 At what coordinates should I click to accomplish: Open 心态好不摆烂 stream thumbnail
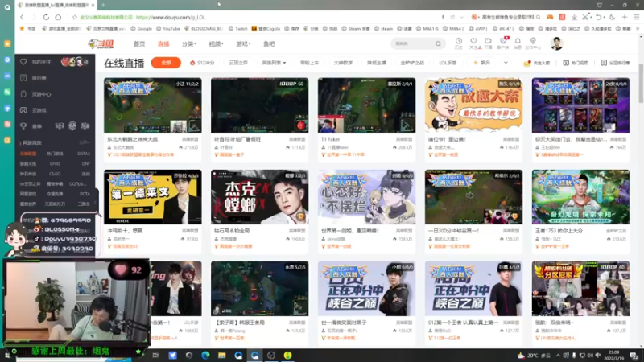[366, 197]
